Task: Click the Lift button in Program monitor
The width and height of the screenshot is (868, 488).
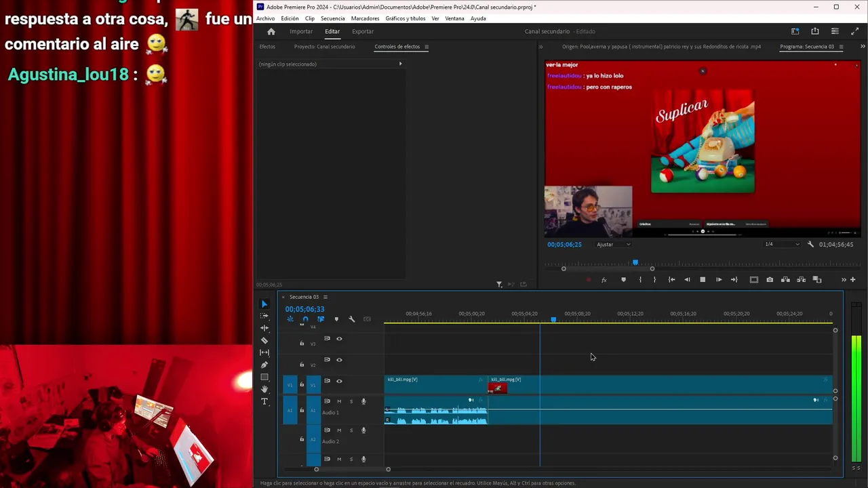Action: 785,280
